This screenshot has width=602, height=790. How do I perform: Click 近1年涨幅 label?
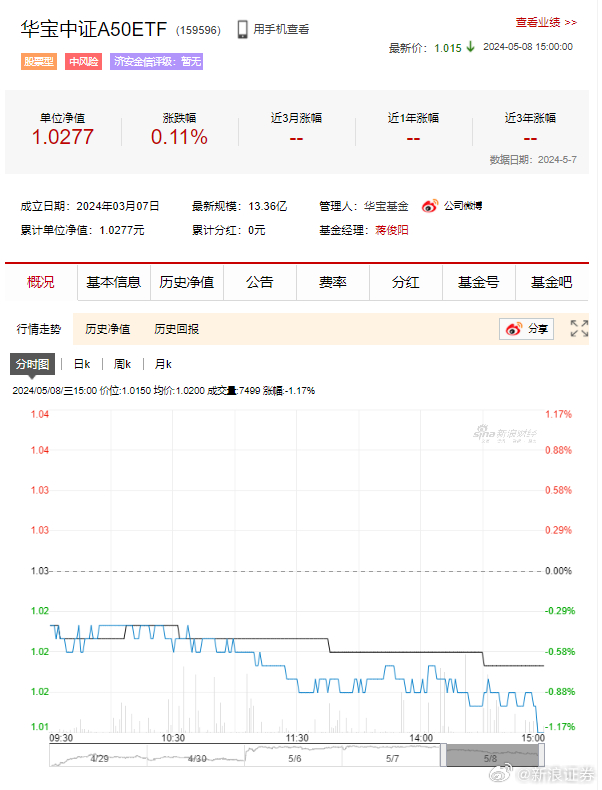pos(413,118)
